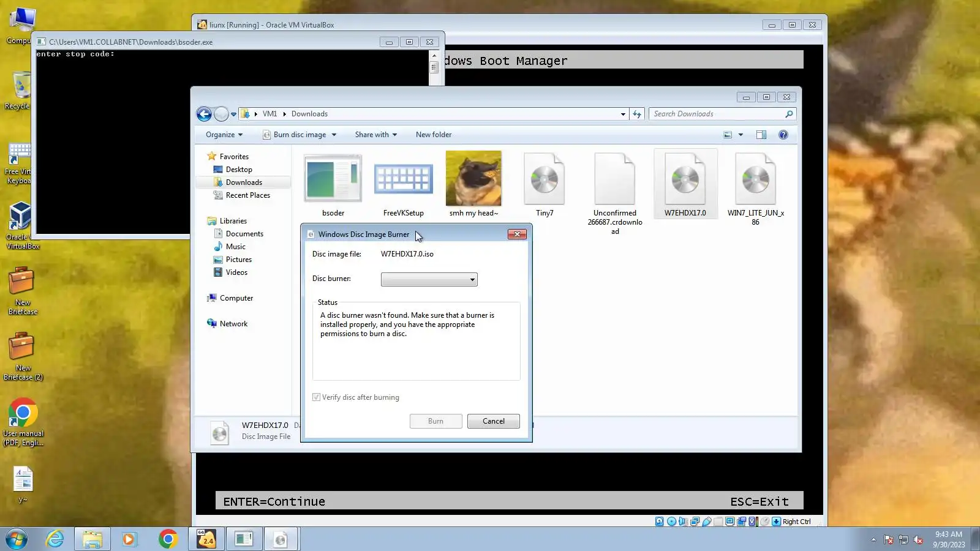Open the More view options arrow

pos(741,135)
